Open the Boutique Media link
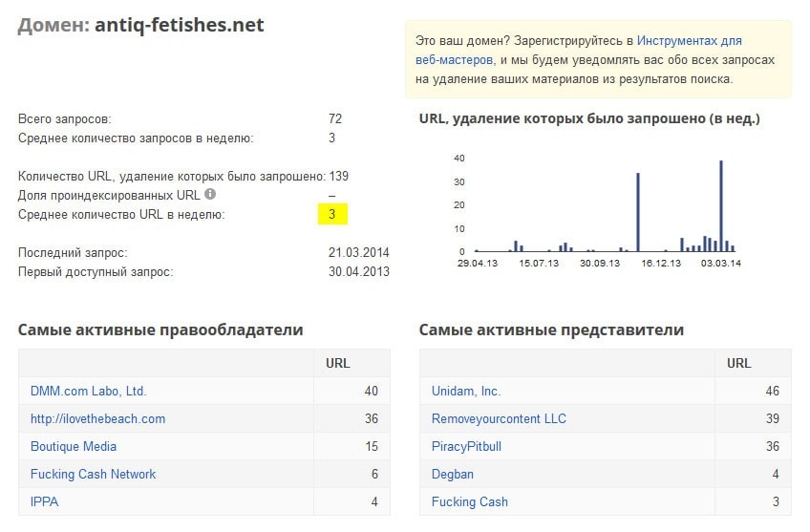The height and width of the screenshot is (532, 810). [74, 446]
